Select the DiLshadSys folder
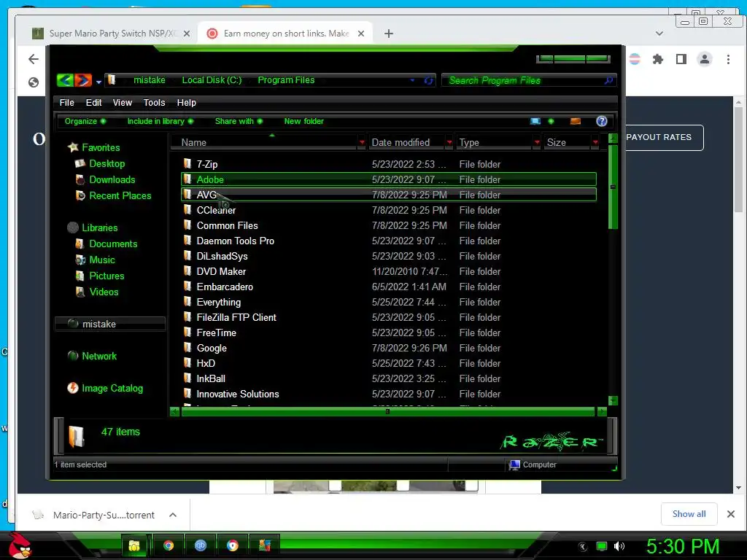The width and height of the screenshot is (747, 560). (x=389, y=256)
